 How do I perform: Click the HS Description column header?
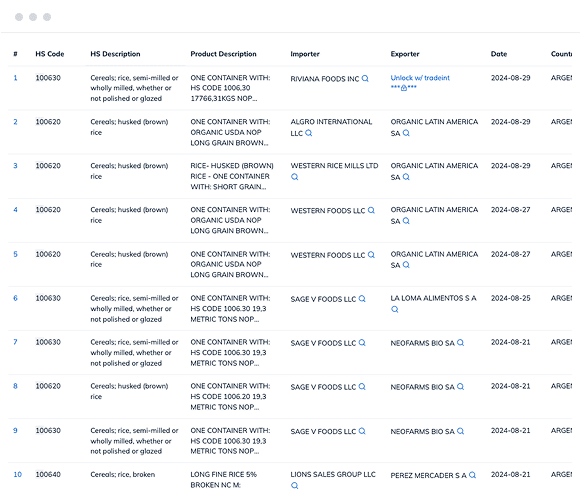click(x=115, y=54)
